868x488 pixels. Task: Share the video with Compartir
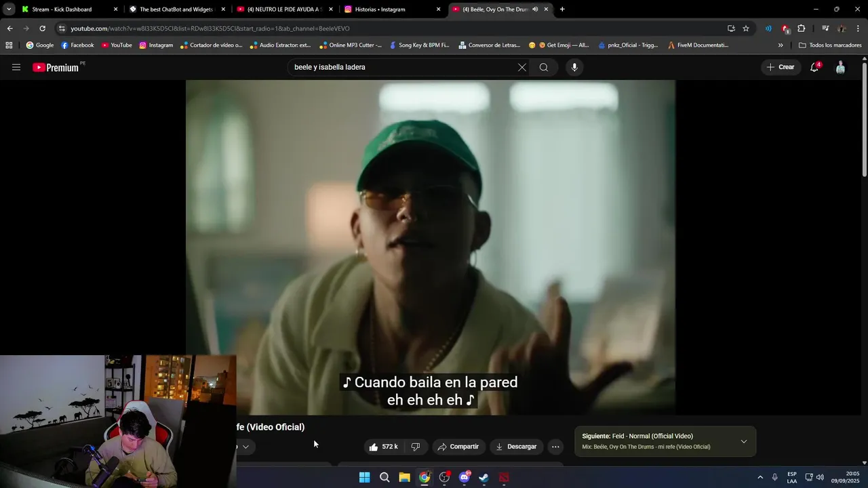pos(458,447)
